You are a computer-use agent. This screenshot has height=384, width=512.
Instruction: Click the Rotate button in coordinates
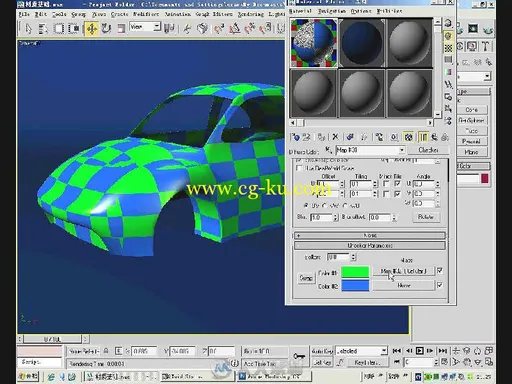click(426, 217)
